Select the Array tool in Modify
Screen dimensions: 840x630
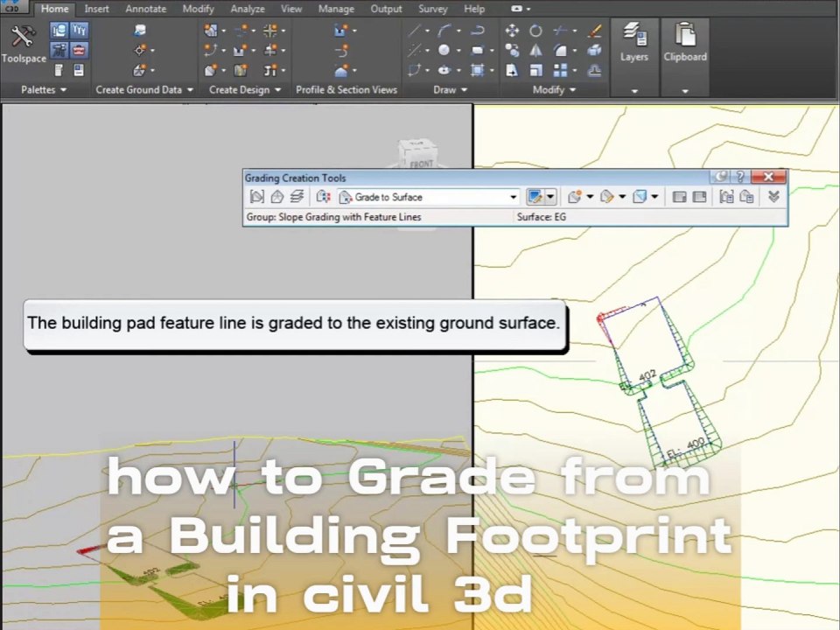coord(560,70)
